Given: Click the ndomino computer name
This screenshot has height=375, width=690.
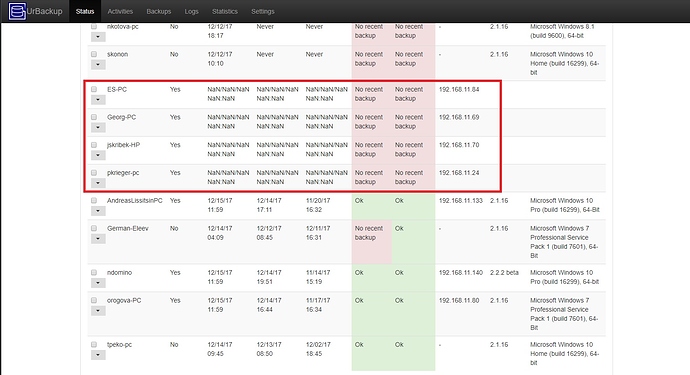Looking at the screenshot, I should (x=119, y=272).
